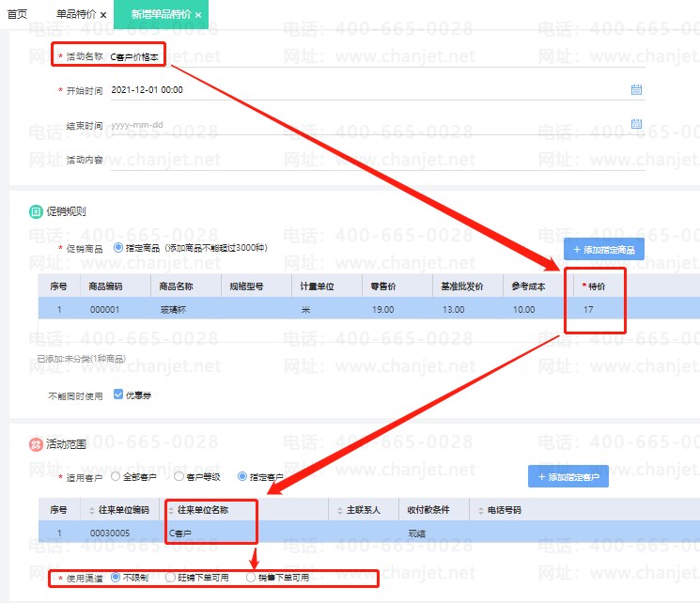
Task: Open the start time calendar picker icon
Action: click(x=636, y=90)
